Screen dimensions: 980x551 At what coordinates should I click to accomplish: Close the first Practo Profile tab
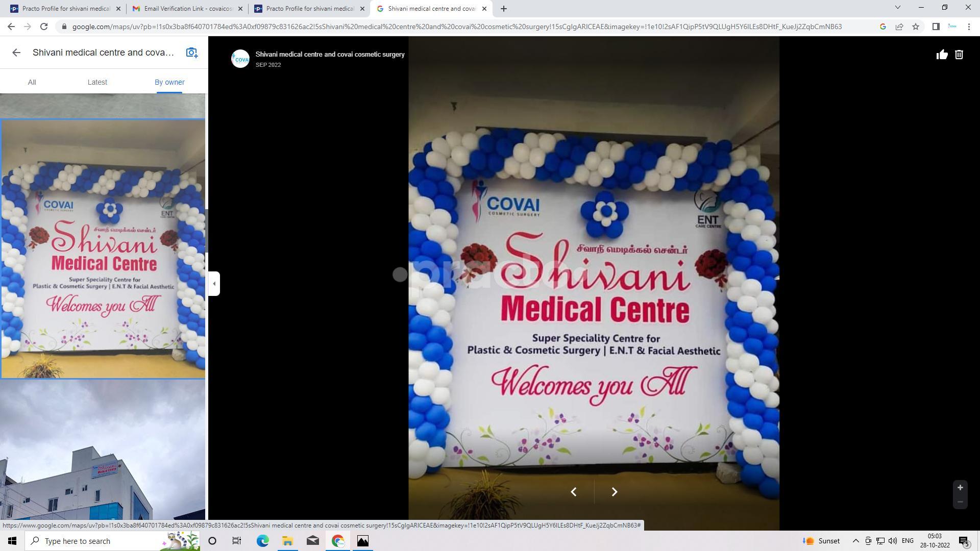(118, 9)
